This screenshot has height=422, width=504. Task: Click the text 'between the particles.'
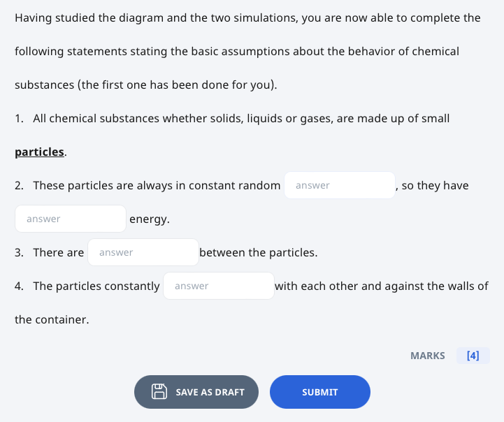pos(259,253)
